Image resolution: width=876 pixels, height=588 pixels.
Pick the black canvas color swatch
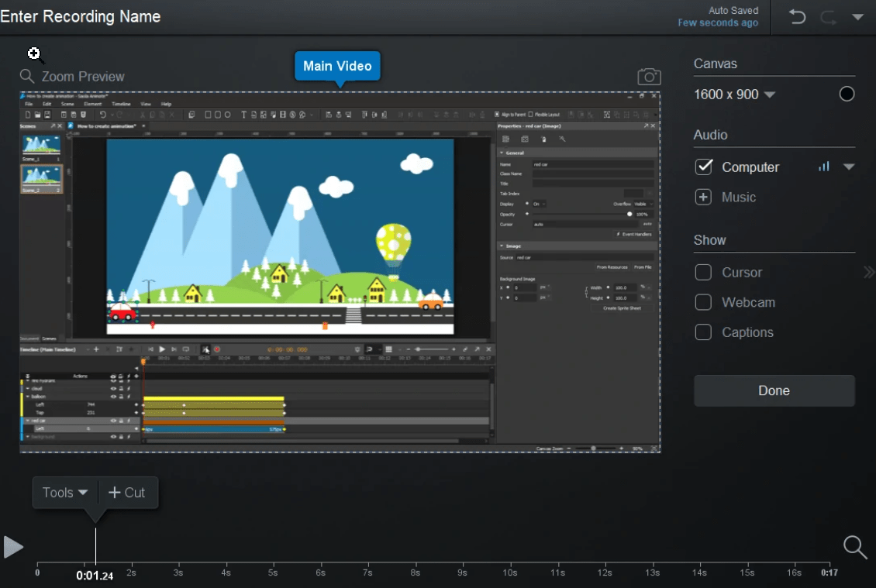[x=847, y=94]
